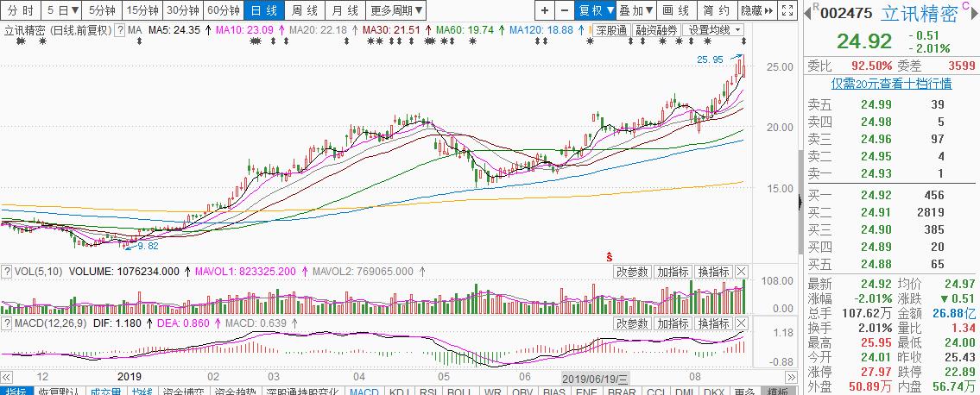The image size is (980, 395).
Task: Click 加指标 in the VOL panel
Action: click(673, 272)
